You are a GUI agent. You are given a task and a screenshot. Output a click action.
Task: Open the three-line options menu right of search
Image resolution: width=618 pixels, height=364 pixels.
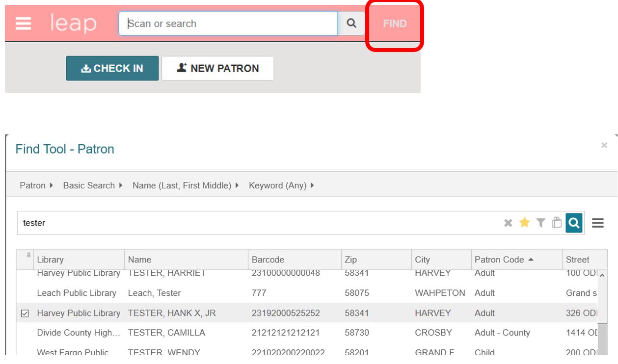click(597, 223)
